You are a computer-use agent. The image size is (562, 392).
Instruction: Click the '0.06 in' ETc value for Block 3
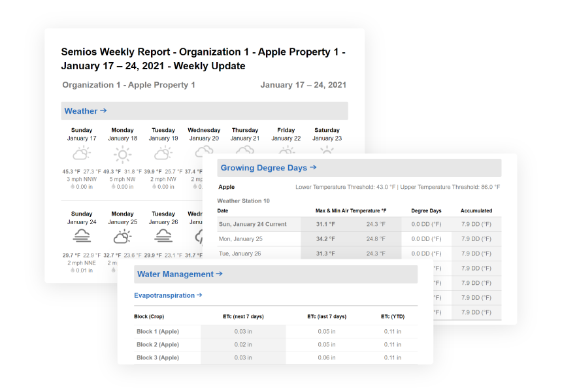click(327, 358)
